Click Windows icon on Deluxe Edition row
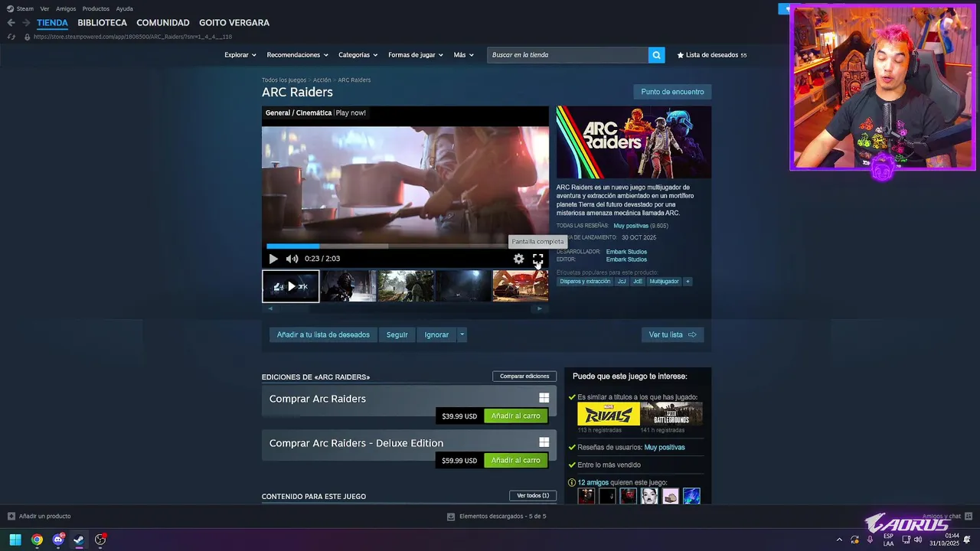 (x=544, y=442)
